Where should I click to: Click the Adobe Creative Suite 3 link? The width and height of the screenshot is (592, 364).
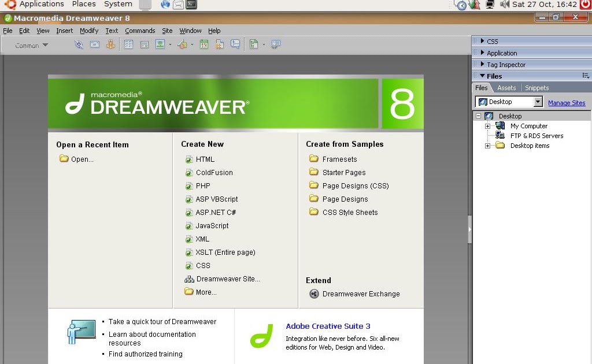click(x=328, y=326)
